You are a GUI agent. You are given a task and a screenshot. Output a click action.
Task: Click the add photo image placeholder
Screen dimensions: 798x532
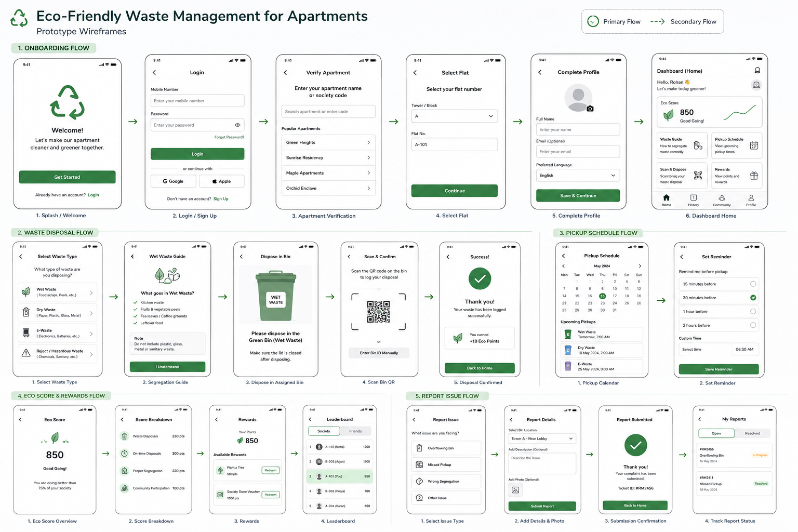click(515, 490)
